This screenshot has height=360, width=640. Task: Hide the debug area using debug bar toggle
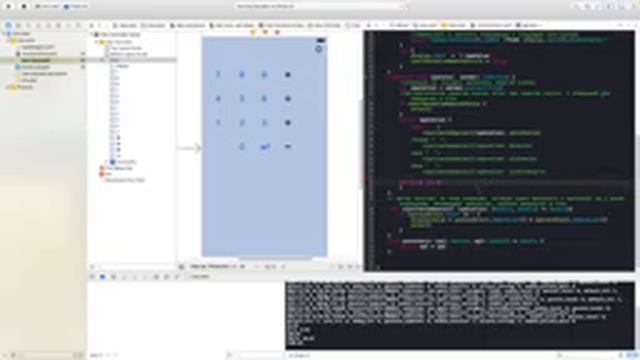pyautogui.click(x=92, y=277)
